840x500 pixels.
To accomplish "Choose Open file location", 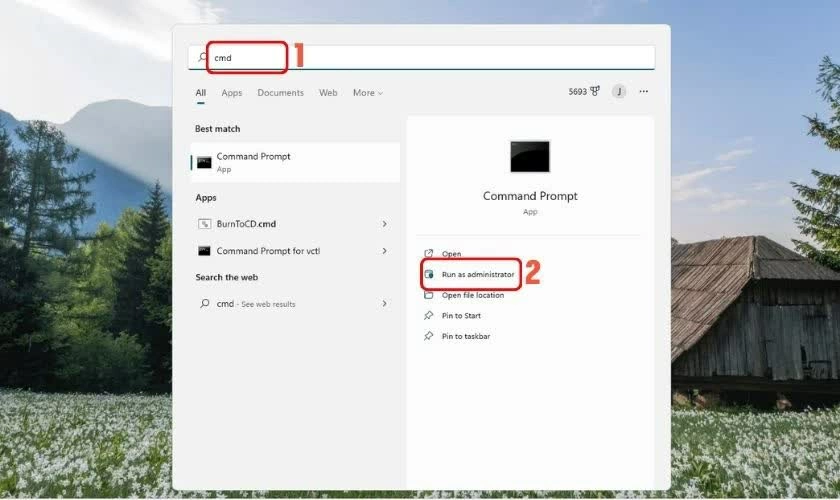I will click(x=472, y=295).
